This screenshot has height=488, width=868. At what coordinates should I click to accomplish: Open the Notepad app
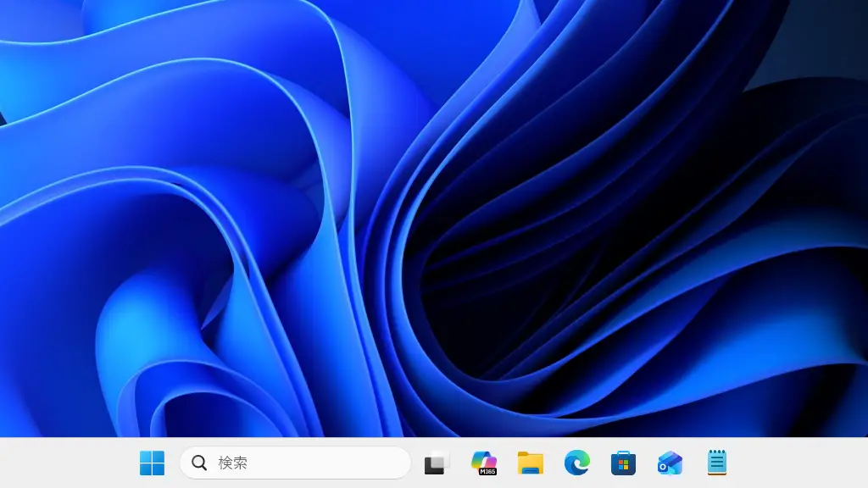point(717,463)
